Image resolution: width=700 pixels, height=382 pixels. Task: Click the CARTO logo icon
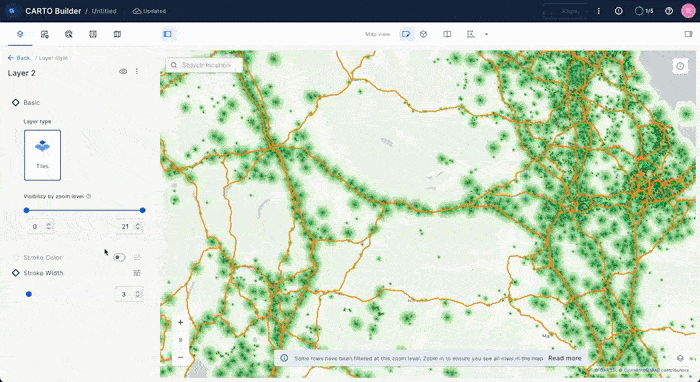tap(12, 11)
